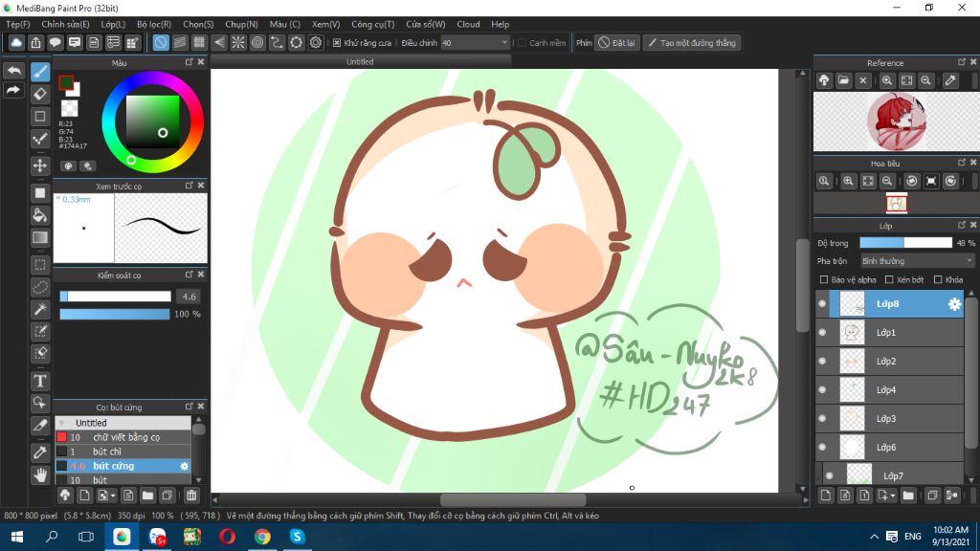980x551 pixels.
Task: Click the Redo arrow
Action: pos(13,91)
